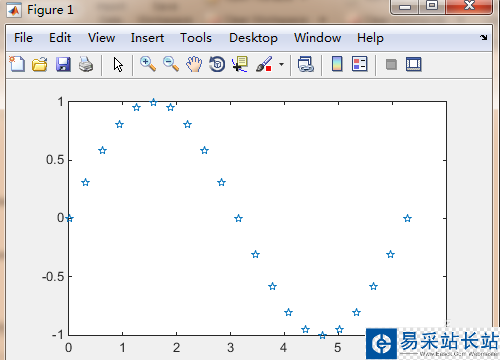Open the Insert menu

[147, 38]
